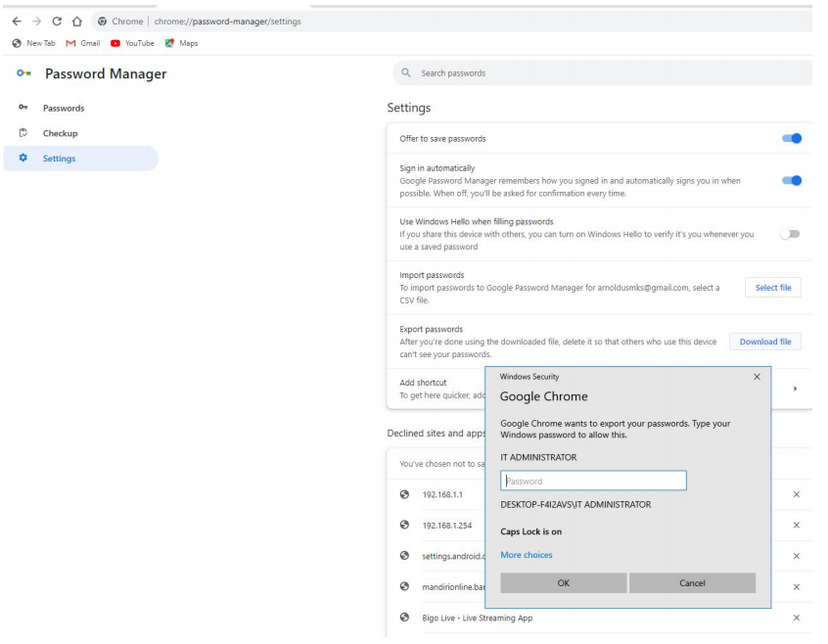
Task: Remove Bigo Live from declined list
Action: (x=797, y=618)
